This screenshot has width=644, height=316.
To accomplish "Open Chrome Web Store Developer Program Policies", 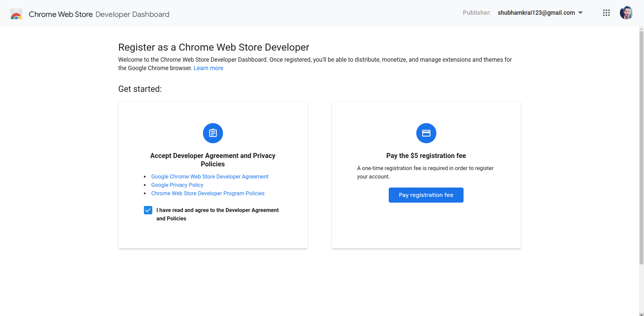I will [x=208, y=193].
